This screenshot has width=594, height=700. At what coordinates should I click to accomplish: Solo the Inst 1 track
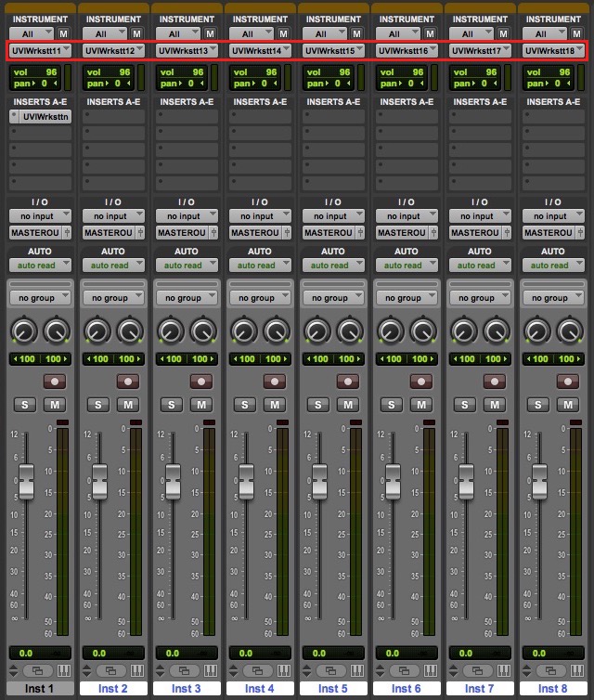(x=25, y=405)
